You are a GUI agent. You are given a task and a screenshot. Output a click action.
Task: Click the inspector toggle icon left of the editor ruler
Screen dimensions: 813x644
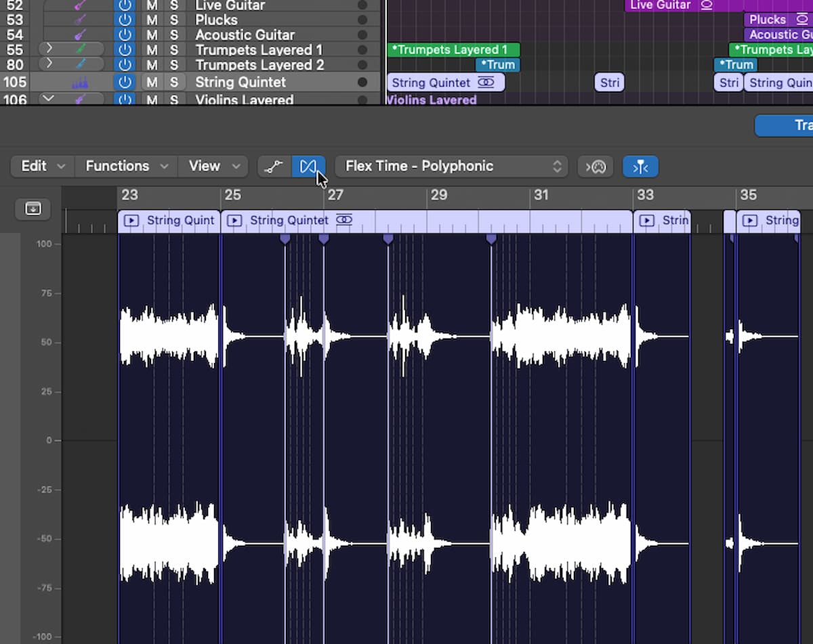[33, 209]
